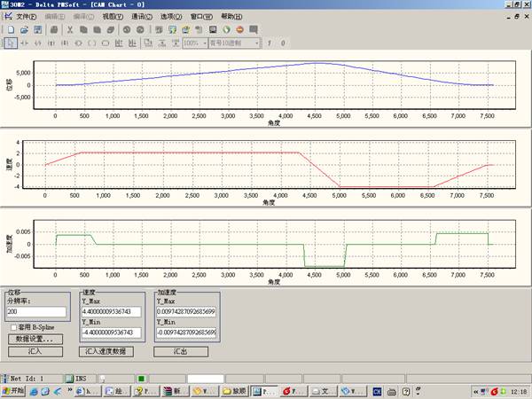This screenshot has width=532, height=399.
Task: Click the New file toolbar icon
Action: [x=9, y=29]
